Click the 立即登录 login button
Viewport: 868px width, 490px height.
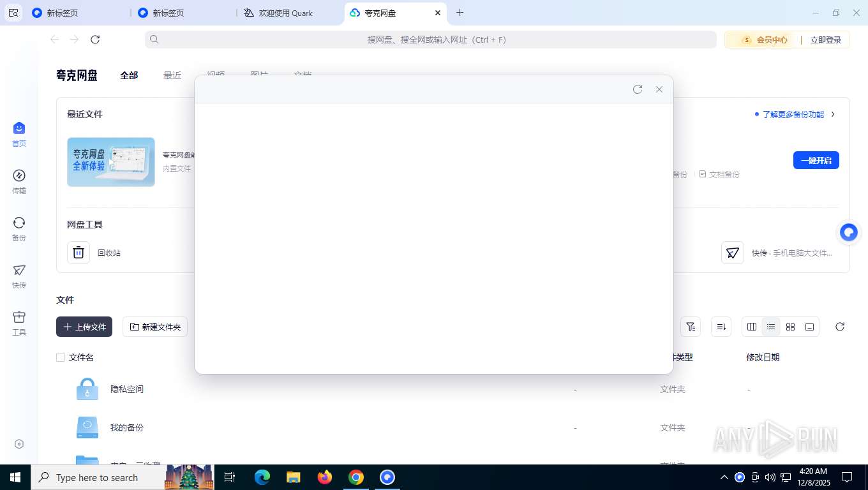coord(826,40)
